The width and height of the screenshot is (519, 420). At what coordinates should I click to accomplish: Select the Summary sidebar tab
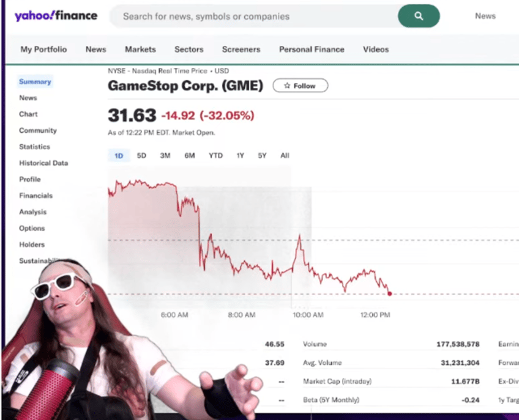[x=35, y=82]
